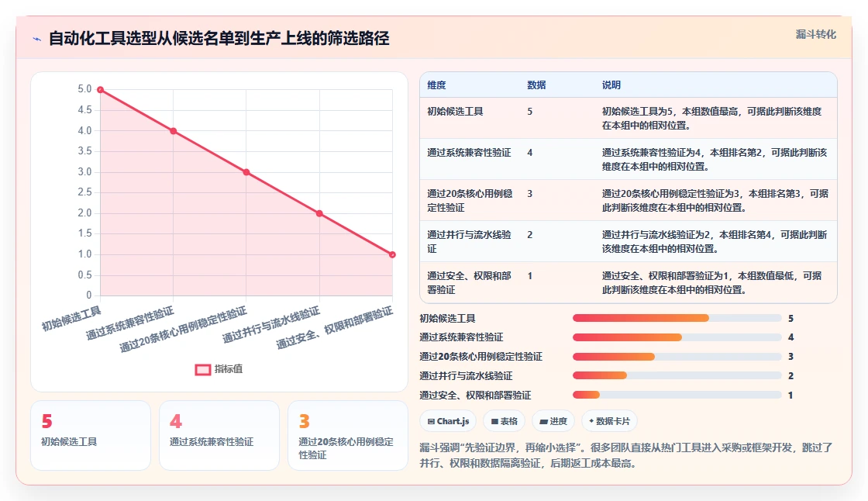Click the 说明 column header
This screenshot has width=868, height=501.
(611, 85)
